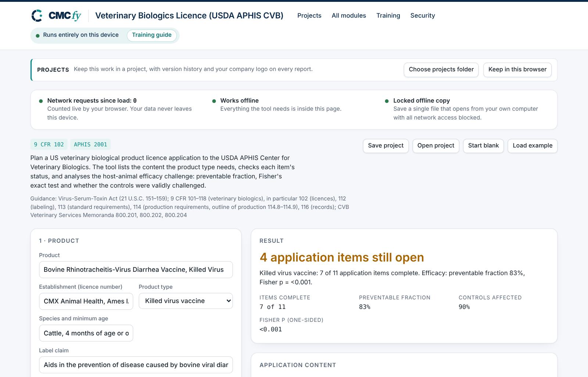This screenshot has height=377, width=588.
Task: Go to Training in top navigation
Action: point(388,15)
